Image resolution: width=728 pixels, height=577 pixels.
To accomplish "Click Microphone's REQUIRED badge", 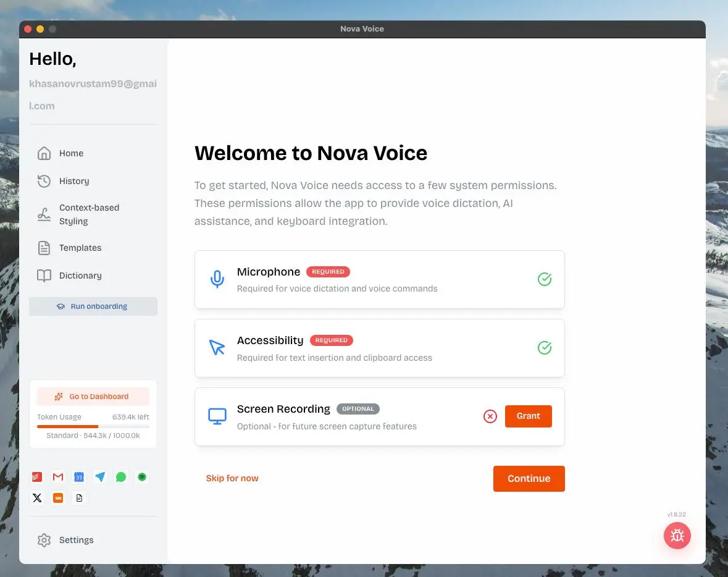I will coord(328,272).
